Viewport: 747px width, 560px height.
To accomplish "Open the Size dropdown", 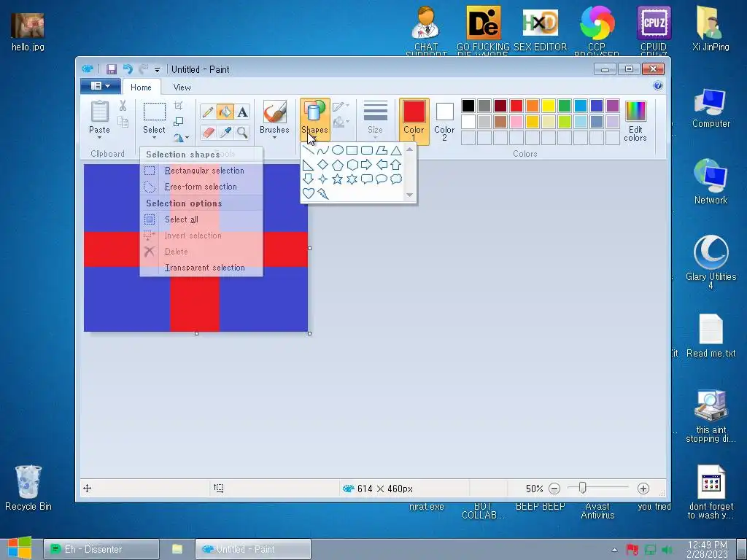I will (376, 119).
